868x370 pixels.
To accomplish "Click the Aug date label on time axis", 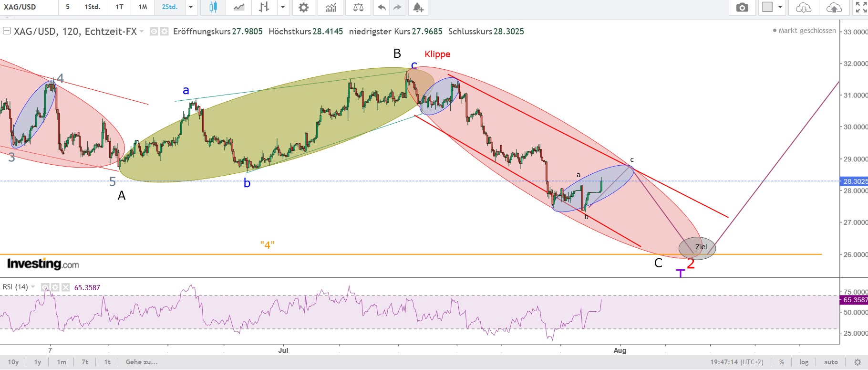I will pyautogui.click(x=620, y=350).
